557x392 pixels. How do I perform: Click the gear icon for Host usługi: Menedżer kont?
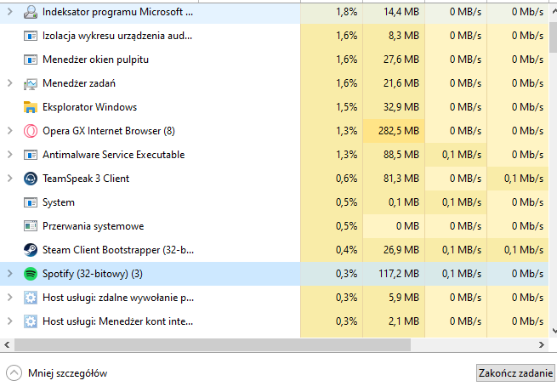(31, 321)
